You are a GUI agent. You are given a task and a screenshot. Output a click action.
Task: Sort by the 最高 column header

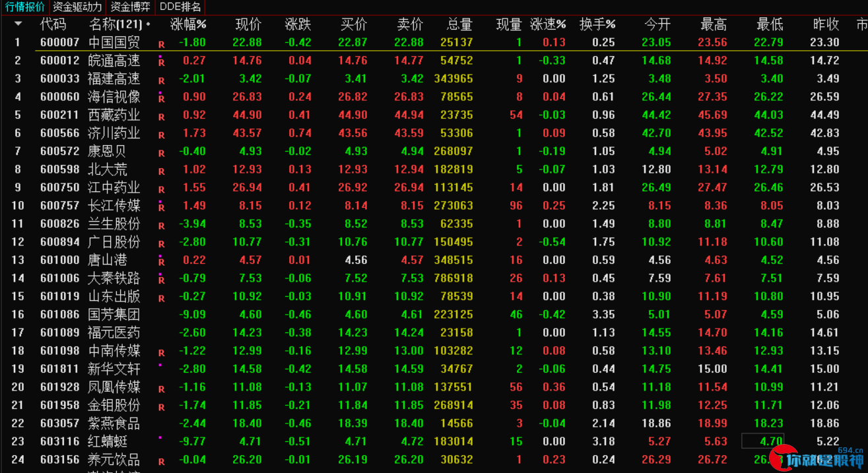point(714,24)
